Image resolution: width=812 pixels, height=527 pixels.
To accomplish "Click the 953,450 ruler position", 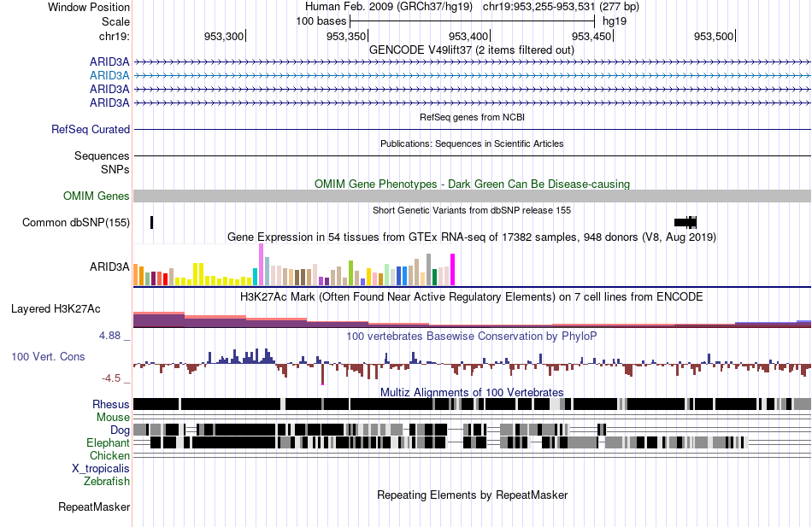I will pos(591,36).
